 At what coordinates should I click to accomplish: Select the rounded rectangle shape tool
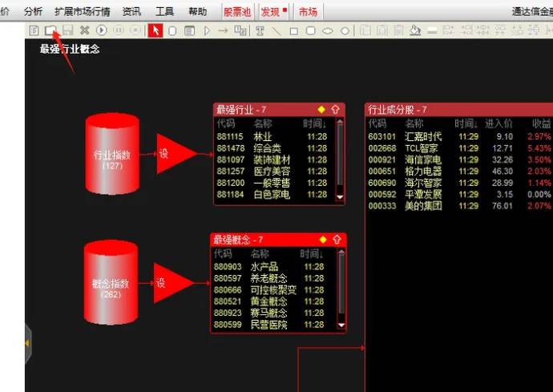311,31
